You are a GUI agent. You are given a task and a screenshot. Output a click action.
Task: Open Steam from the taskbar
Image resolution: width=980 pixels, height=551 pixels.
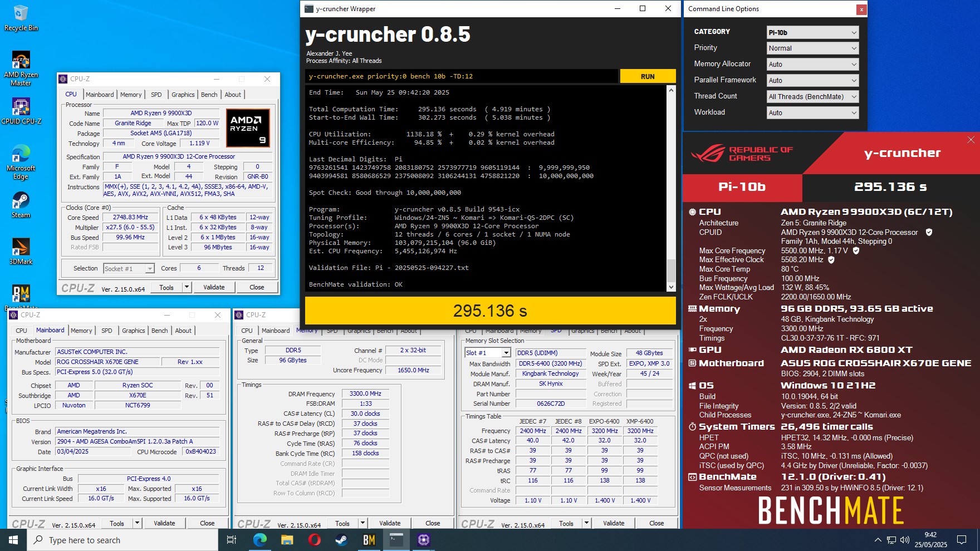(341, 540)
